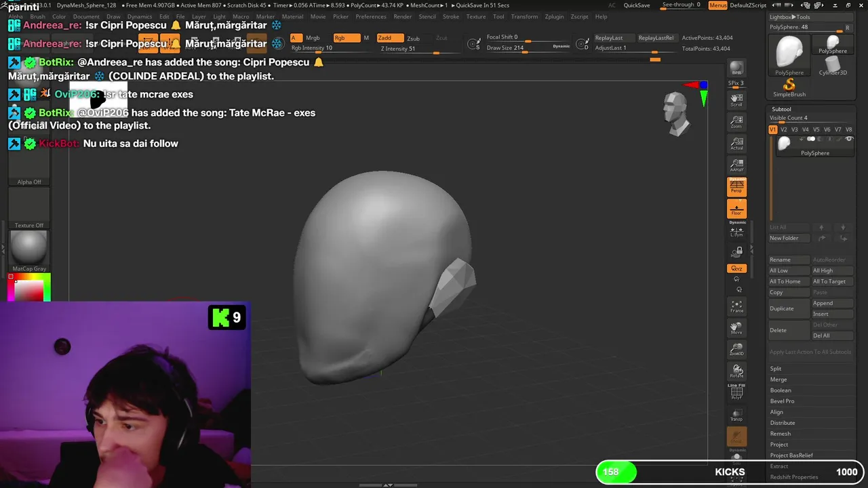
Task: Toggle the Floor grid button
Action: click(736, 209)
